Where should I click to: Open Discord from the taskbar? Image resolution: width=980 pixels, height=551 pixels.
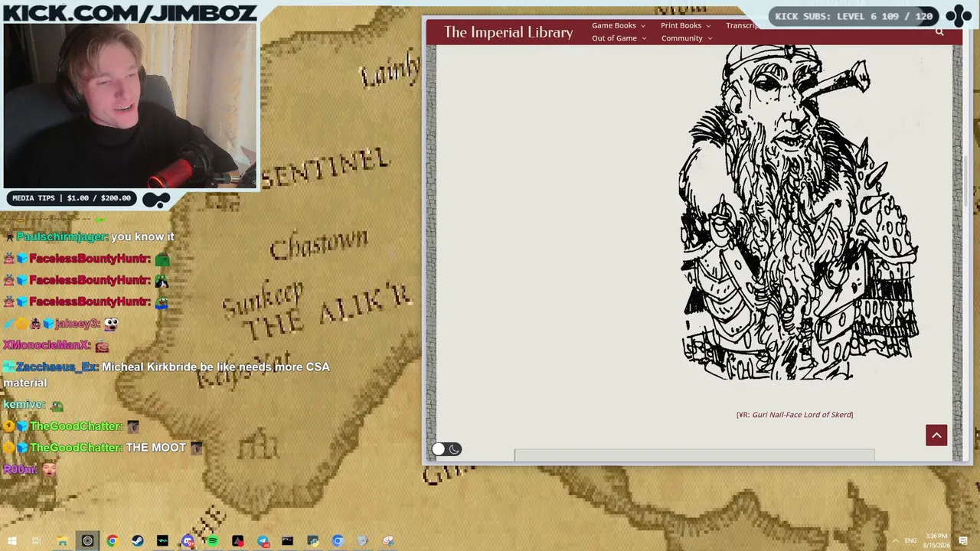(x=188, y=541)
